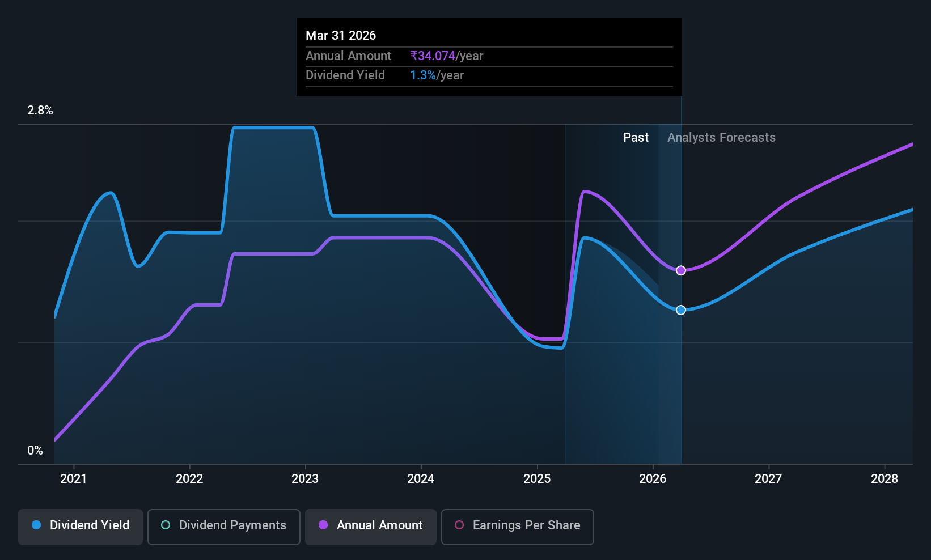Image resolution: width=931 pixels, height=560 pixels.
Task: Click the pink Earnings Per Share circle
Action: coord(459,525)
